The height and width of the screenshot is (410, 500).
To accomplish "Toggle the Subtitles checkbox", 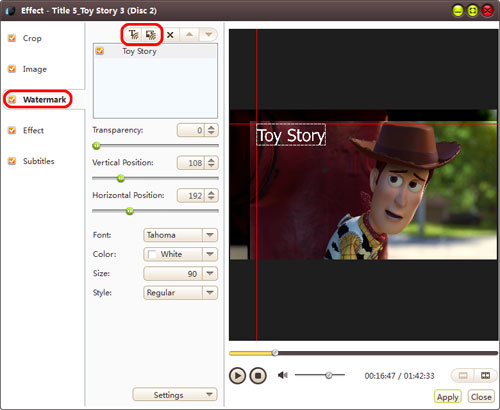I will pos(12,161).
